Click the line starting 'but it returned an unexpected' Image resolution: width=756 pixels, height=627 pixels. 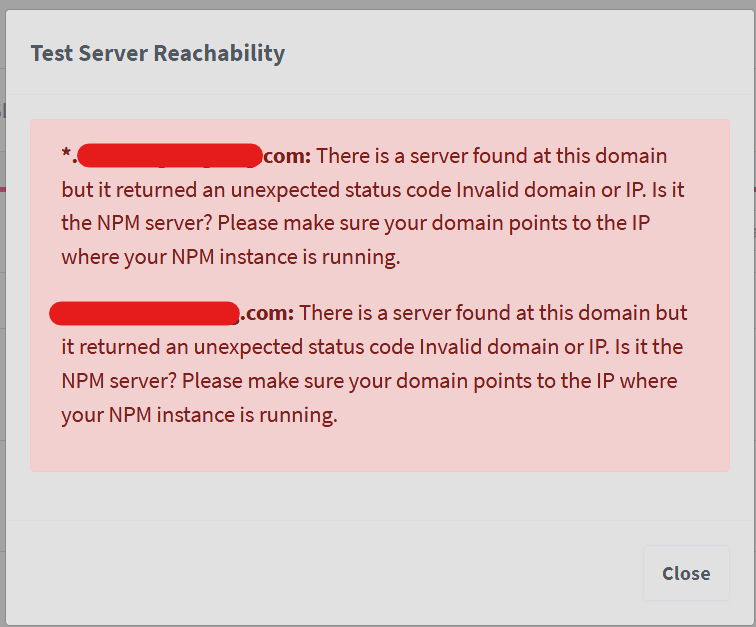(x=373, y=190)
